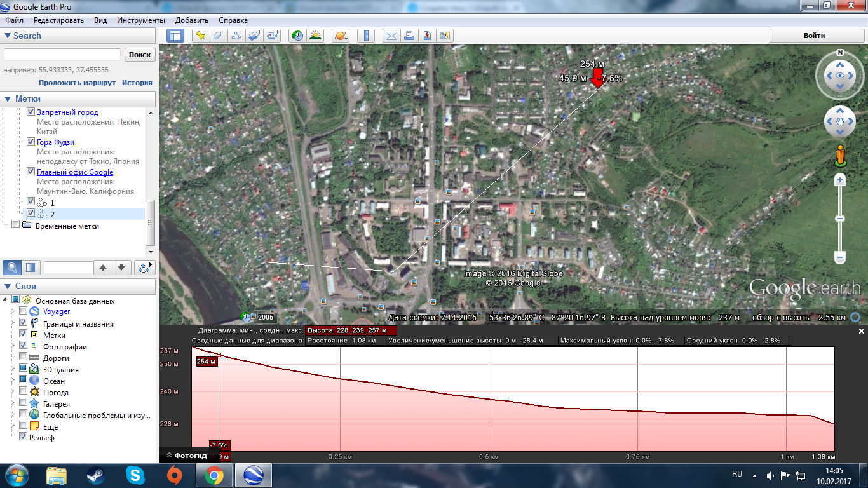Open Chrome from the taskbar

click(214, 475)
